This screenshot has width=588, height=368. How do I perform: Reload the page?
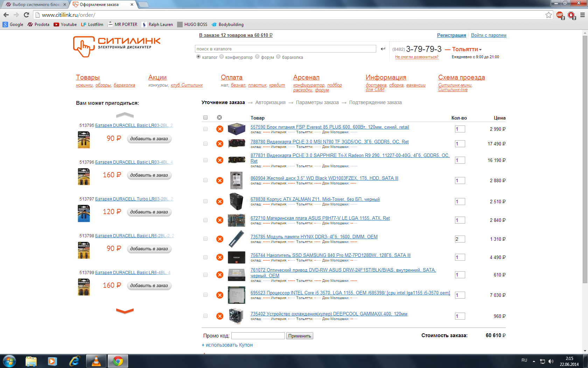(26, 15)
